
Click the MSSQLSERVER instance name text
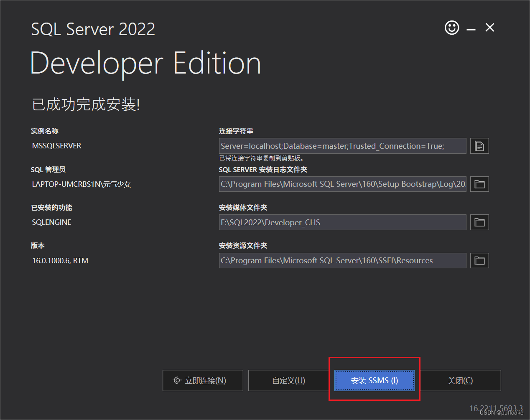coord(57,146)
